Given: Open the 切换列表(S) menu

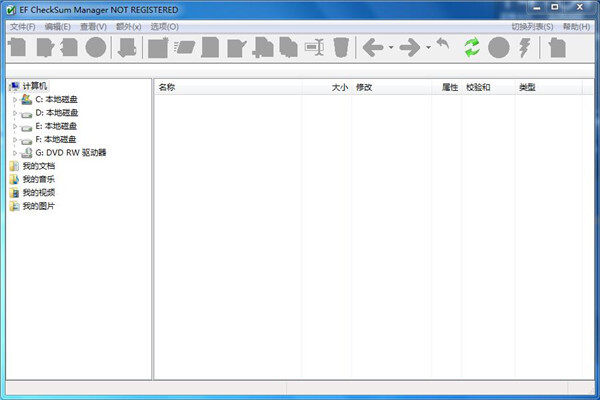Looking at the screenshot, I should pyautogui.click(x=532, y=27).
